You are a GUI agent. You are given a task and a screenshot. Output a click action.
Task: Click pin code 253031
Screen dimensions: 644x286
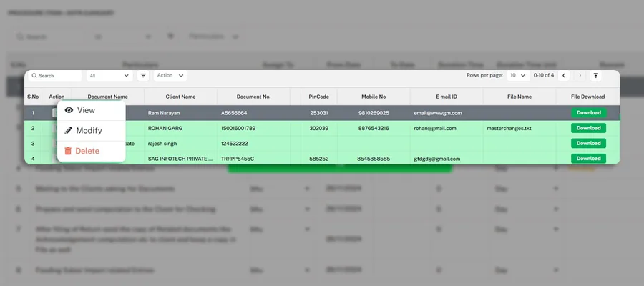tap(319, 113)
